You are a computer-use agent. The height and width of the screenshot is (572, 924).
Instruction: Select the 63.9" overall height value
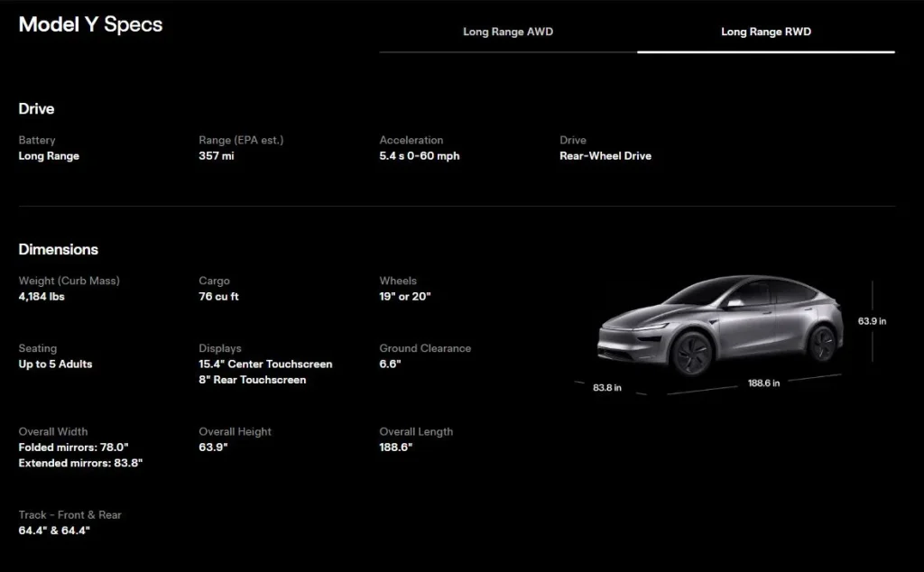point(213,447)
